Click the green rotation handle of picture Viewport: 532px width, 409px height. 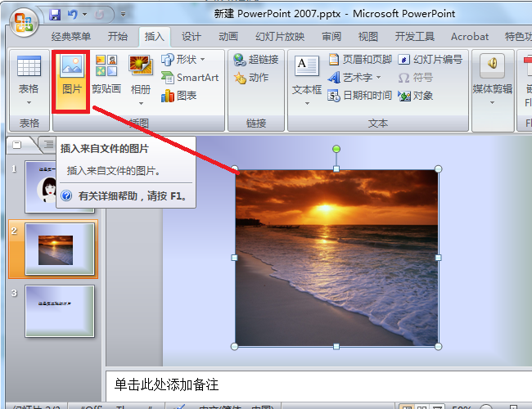(x=336, y=149)
